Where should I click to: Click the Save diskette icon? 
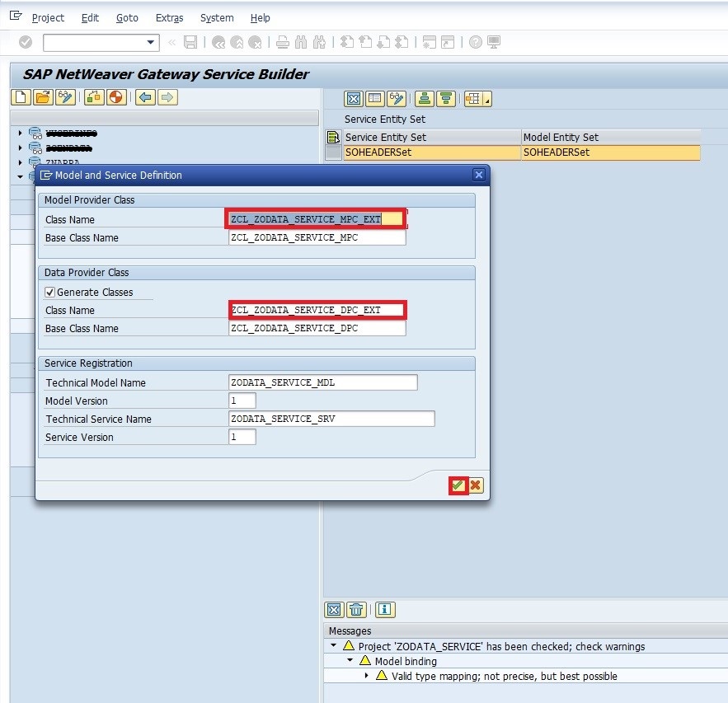190,42
